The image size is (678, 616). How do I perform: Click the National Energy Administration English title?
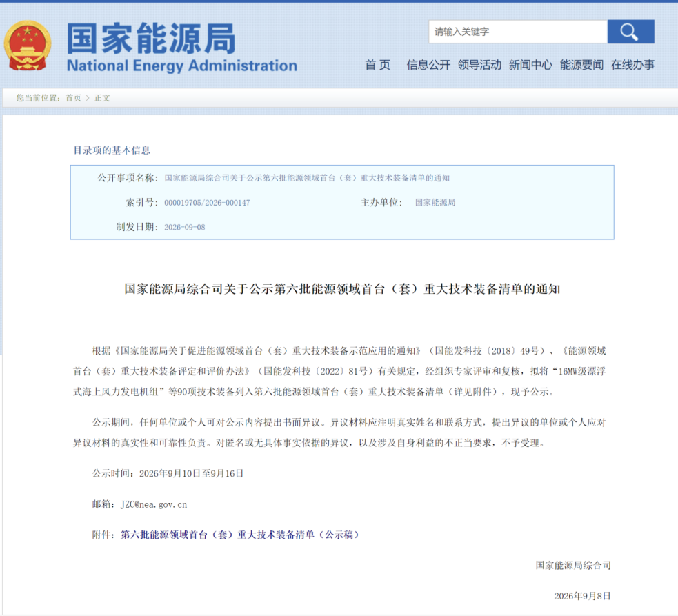click(181, 66)
